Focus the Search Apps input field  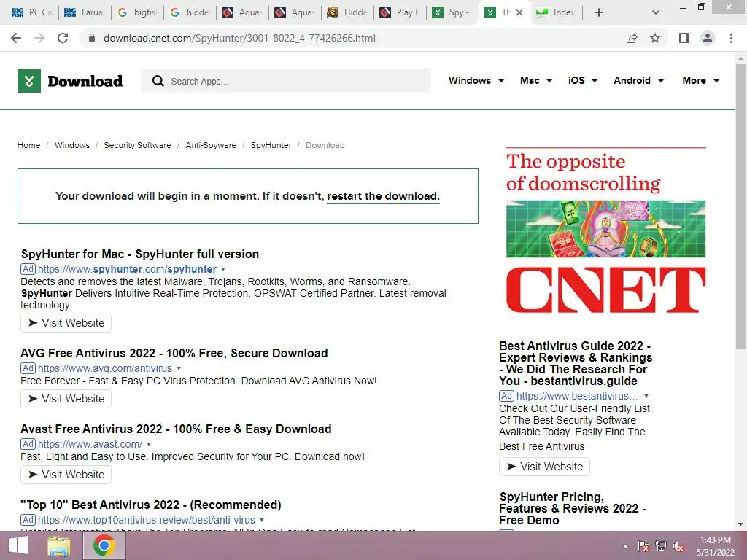pos(286,81)
